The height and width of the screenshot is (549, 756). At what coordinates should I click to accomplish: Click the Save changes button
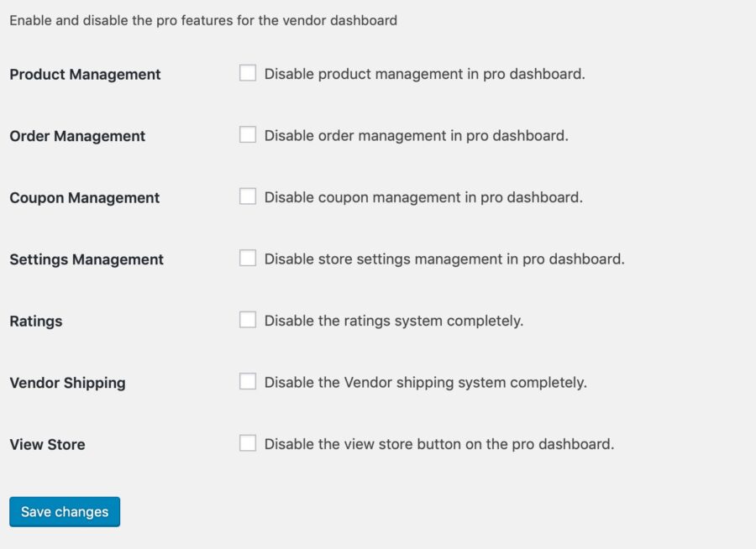64,511
